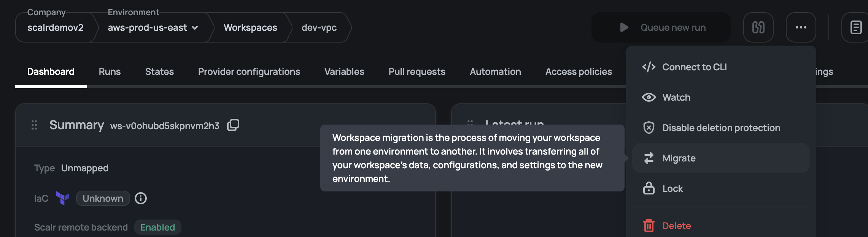Viewport: 868px width, 237px height.
Task: Select Watch in the actions menu
Action: tap(721, 97)
